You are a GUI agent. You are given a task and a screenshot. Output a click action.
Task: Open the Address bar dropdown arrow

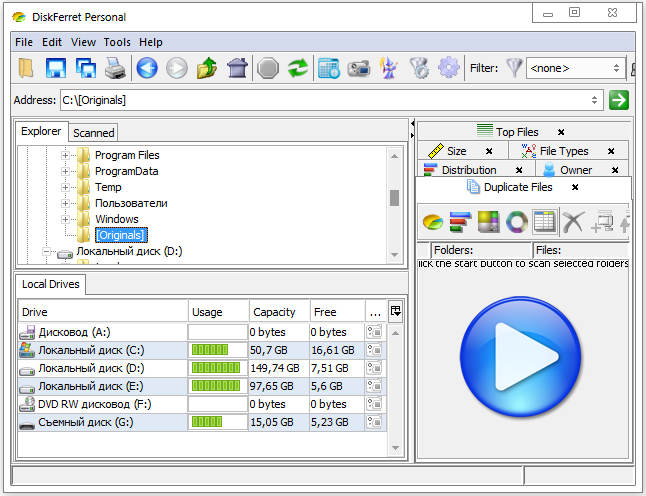594,100
